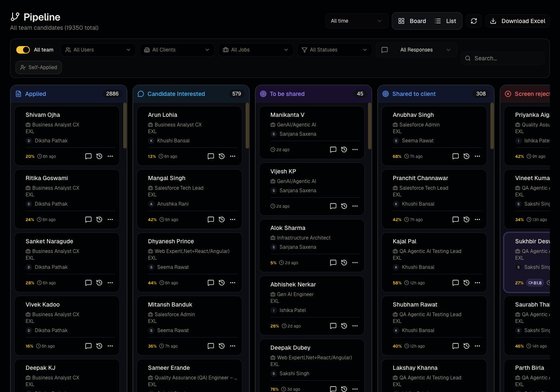Expand the All Clients filter dropdown

[177, 50]
